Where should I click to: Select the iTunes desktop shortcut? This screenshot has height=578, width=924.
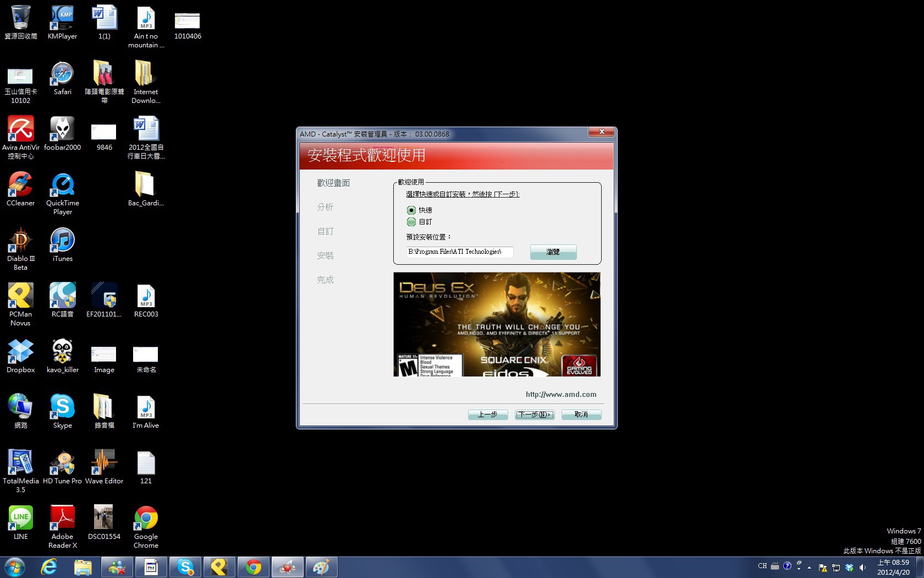click(63, 245)
